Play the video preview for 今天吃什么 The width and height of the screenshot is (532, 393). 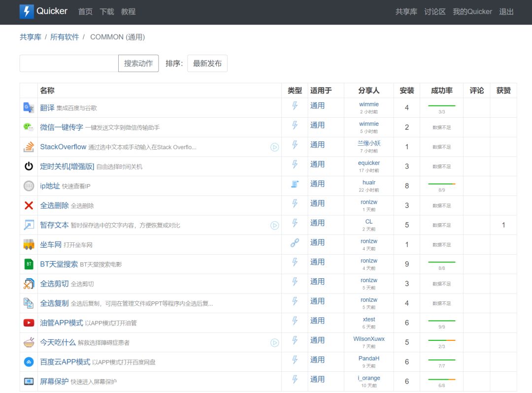point(274,343)
